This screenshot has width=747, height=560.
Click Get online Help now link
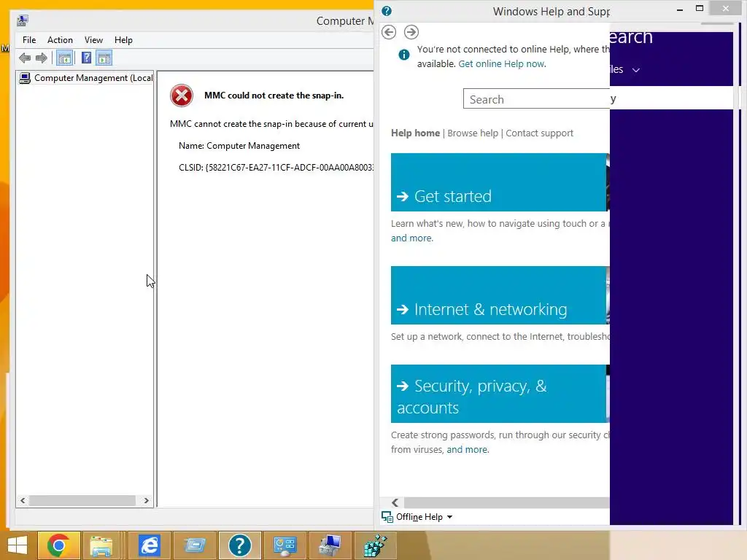(501, 64)
